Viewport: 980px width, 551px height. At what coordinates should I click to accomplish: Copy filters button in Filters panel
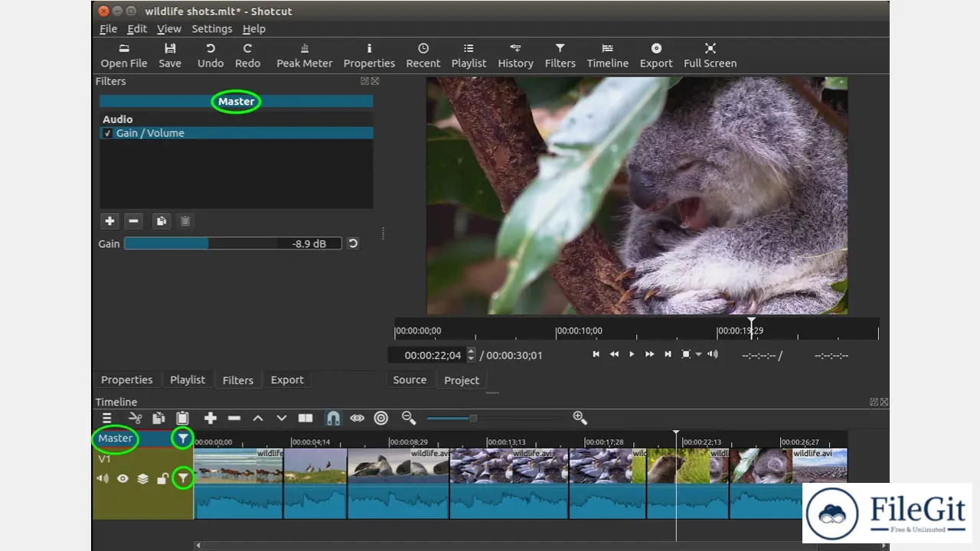pyautogui.click(x=161, y=221)
